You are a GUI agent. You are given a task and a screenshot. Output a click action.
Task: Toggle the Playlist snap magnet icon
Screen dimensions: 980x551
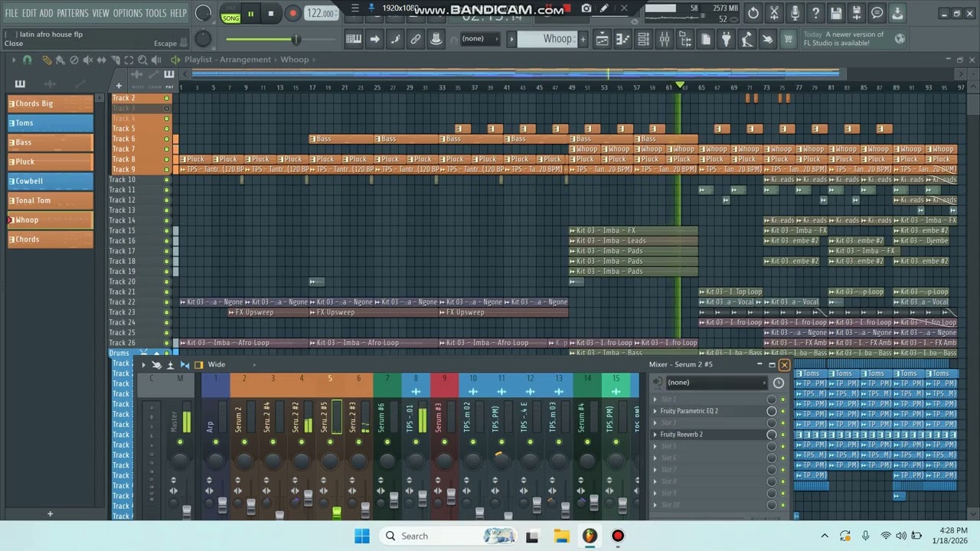28,60
